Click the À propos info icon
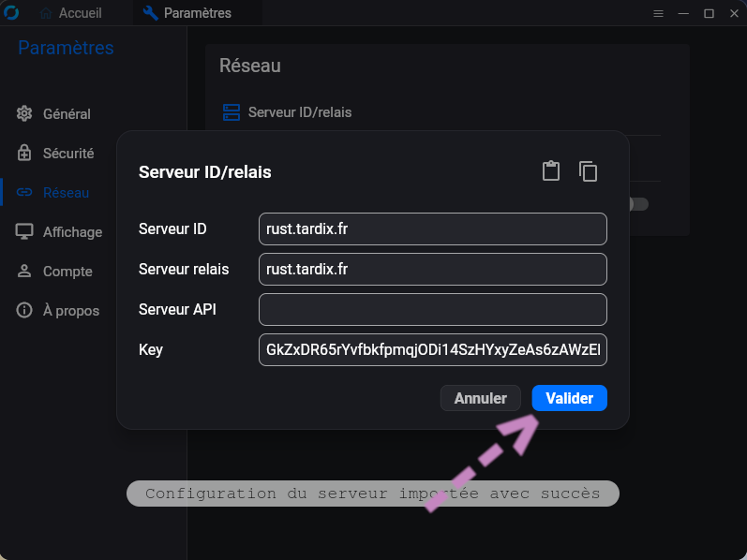This screenshot has width=747, height=560. pos(24,311)
